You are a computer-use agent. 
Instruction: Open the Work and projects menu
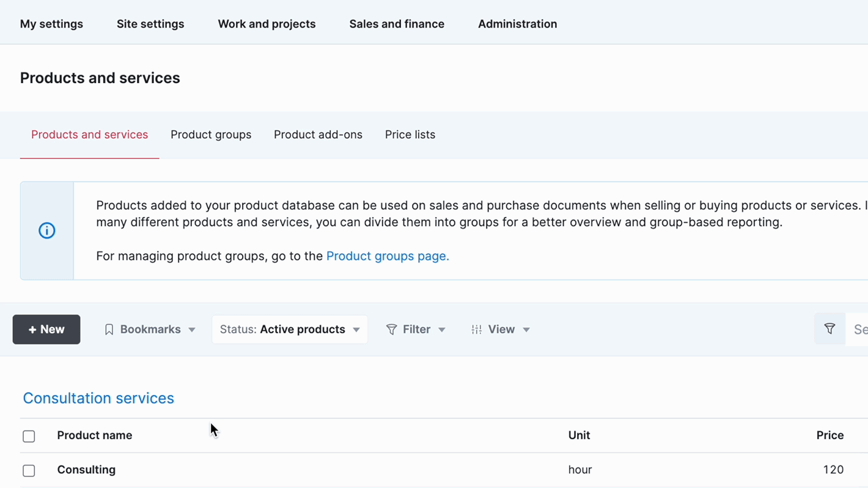point(267,24)
